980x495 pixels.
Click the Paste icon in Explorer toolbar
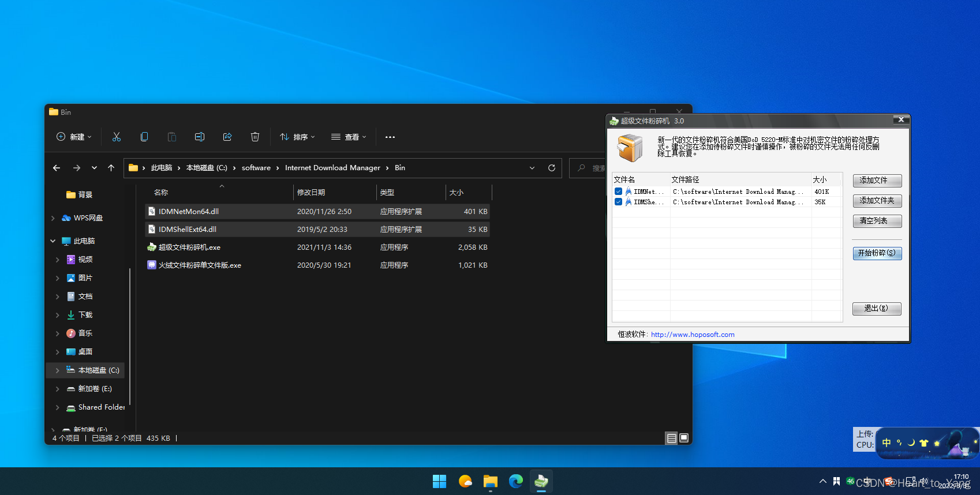[172, 137]
